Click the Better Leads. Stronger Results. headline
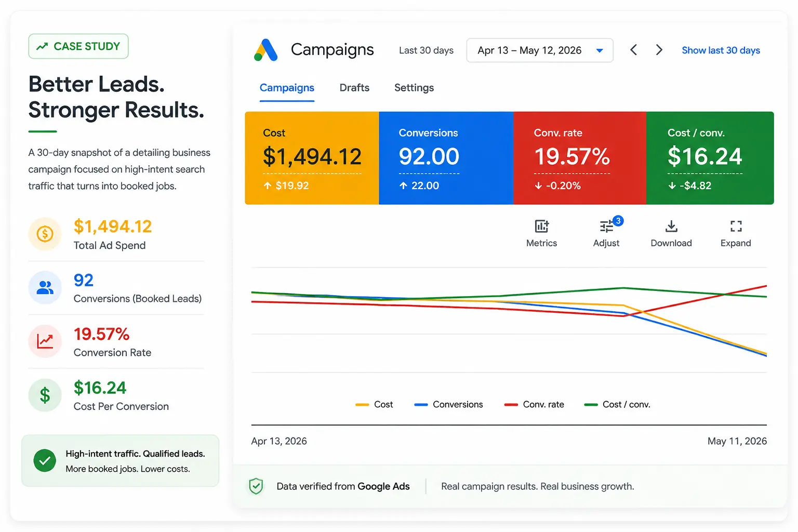Screen dimensions: 798x532 point(116,97)
